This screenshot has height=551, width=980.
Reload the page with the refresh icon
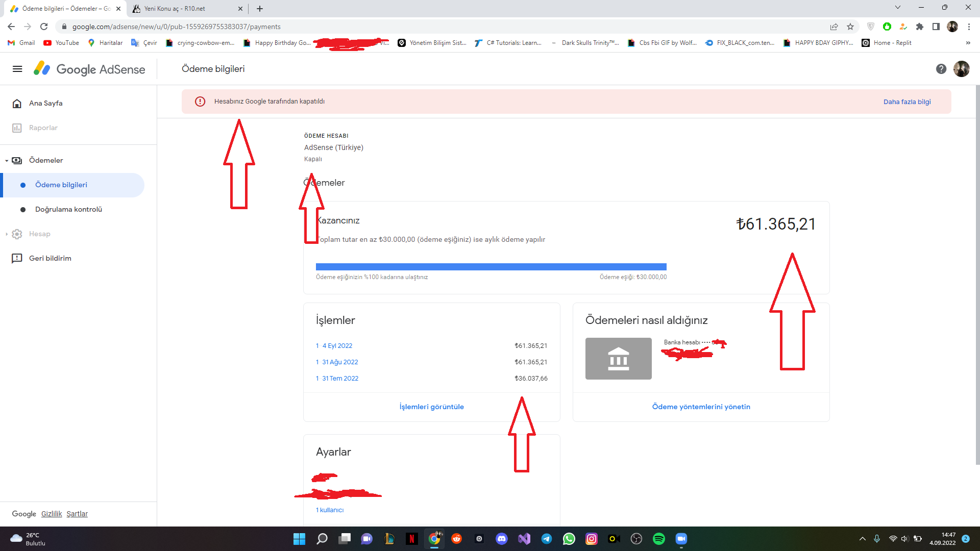44,27
